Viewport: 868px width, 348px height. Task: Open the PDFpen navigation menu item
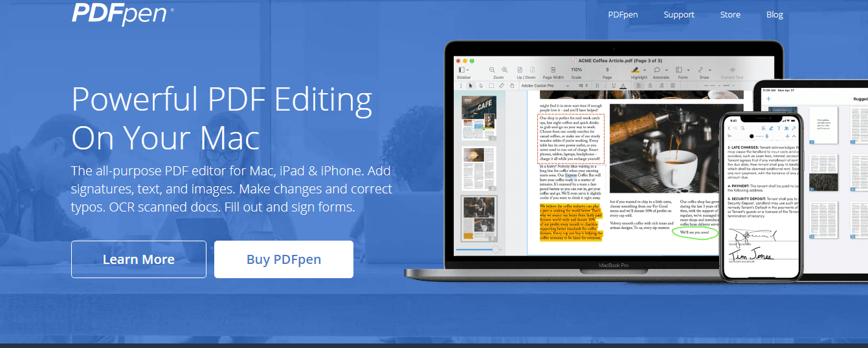tap(624, 14)
